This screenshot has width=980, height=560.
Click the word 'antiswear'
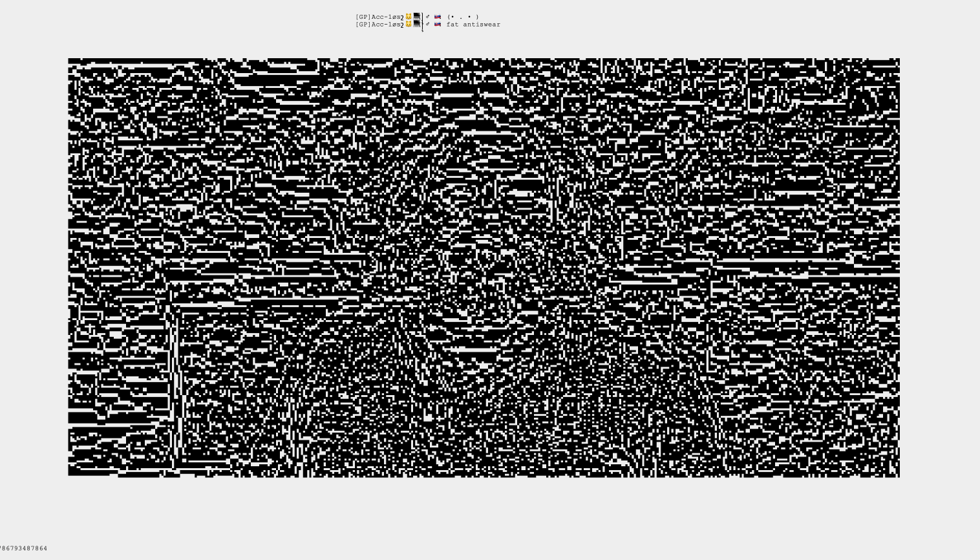482,25
